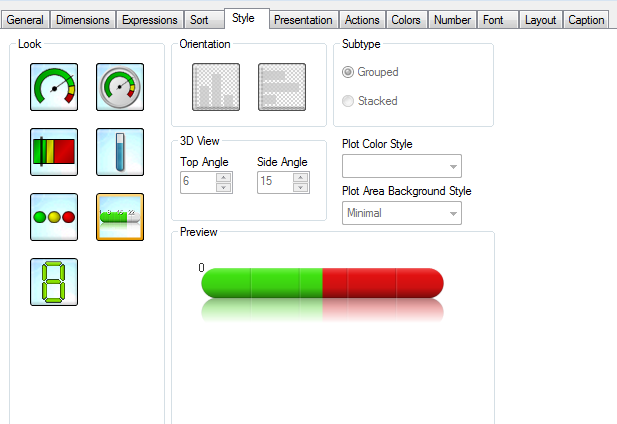
Task: Select the Grouped subtype radio button
Action: click(x=348, y=72)
